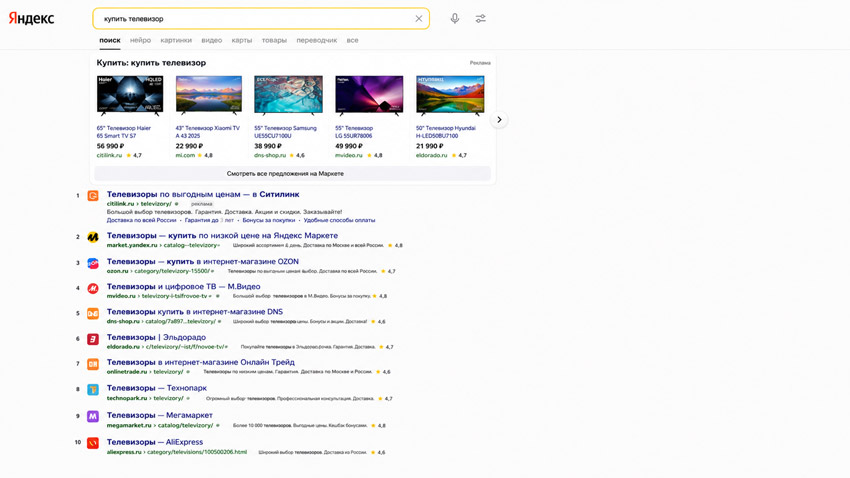Open 'Телевизоры — AliExpress' result
This screenshot has height=478, width=850.
(154, 442)
